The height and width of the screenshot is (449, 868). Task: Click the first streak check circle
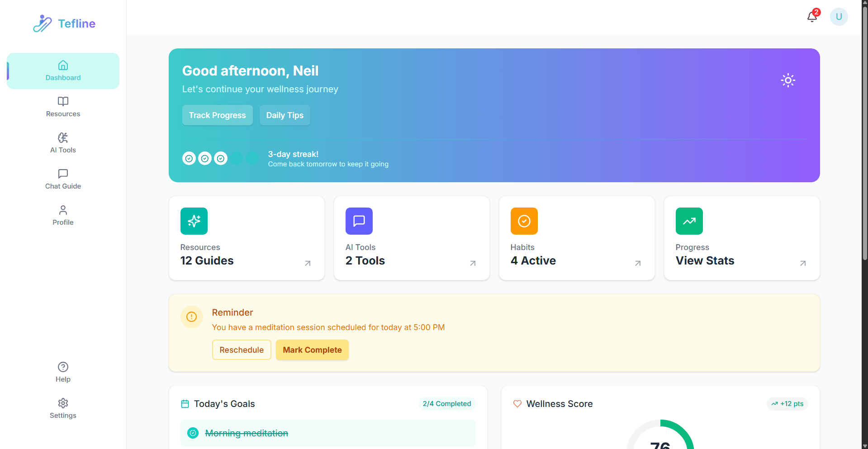coord(189,158)
